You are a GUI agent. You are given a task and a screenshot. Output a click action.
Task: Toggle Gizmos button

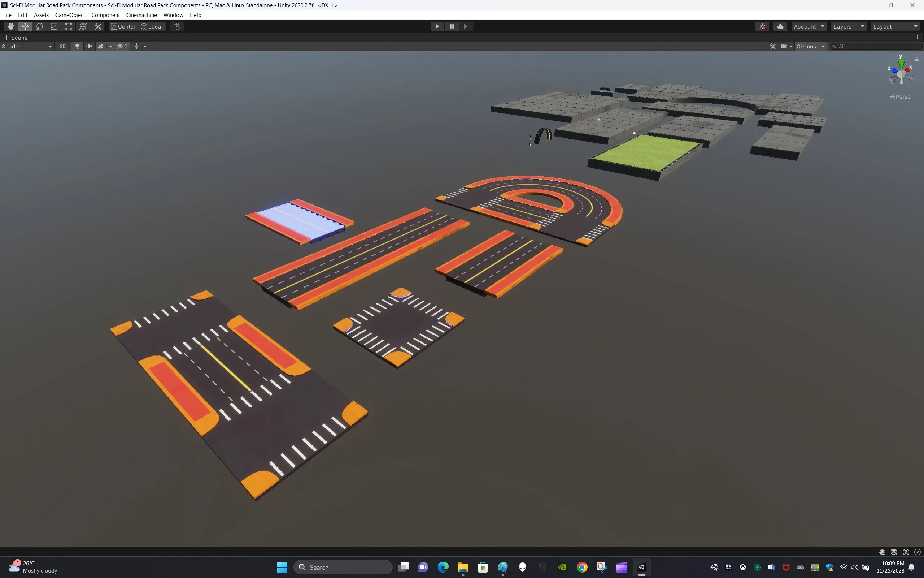click(806, 46)
